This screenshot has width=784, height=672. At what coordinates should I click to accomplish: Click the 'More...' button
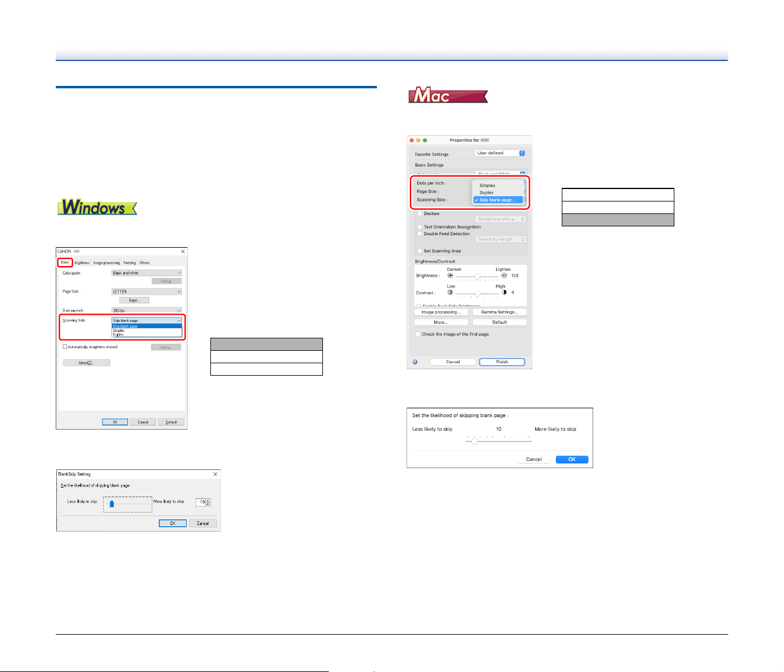[441, 322]
